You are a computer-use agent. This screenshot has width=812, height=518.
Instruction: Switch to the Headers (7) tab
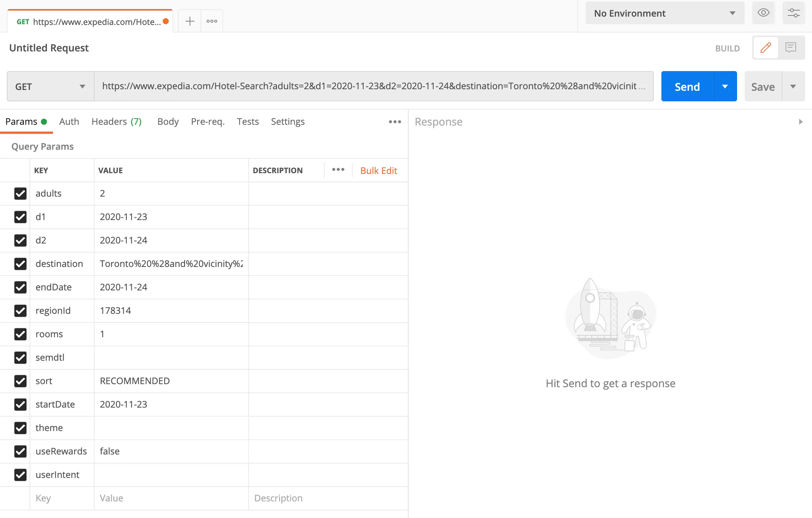pyautogui.click(x=117, y=122)
